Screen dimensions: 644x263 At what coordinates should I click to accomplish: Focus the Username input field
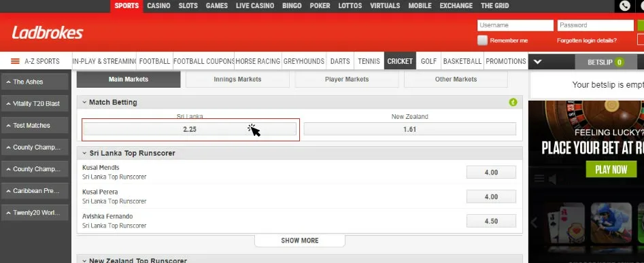click(x=515, y=25)
